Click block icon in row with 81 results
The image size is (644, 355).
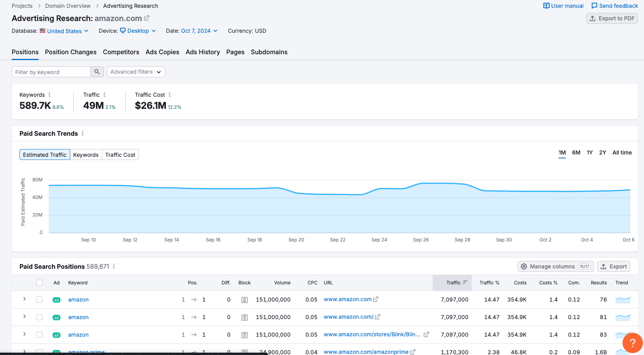[245, 317]
